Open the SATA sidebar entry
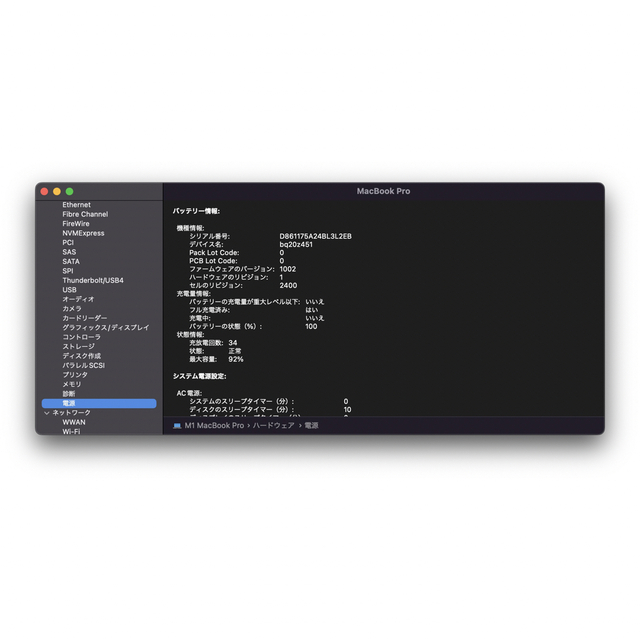This screenshot has width=640, height=640. 71,261
